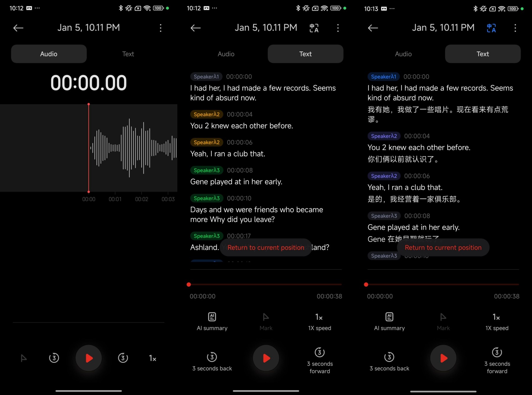532x395 pixels.
Task: Switch to Audio tab in right panel
Action: pos(403,54)
